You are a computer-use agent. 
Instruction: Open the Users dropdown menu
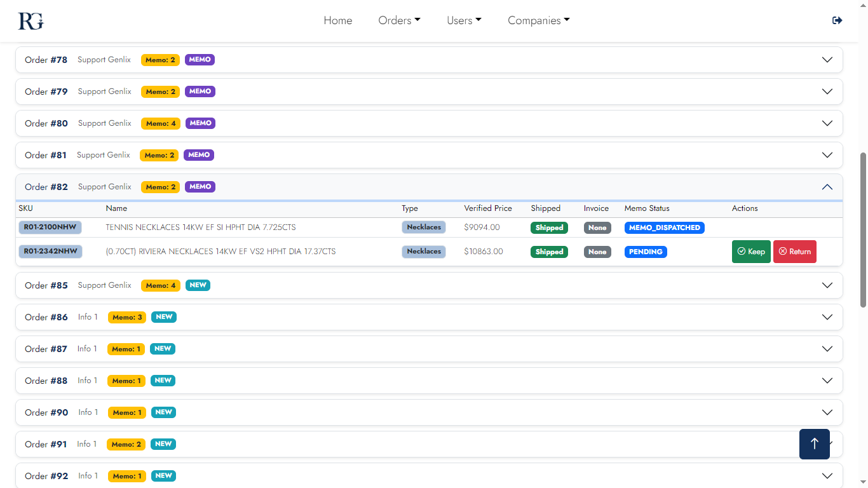click(464, 20)
